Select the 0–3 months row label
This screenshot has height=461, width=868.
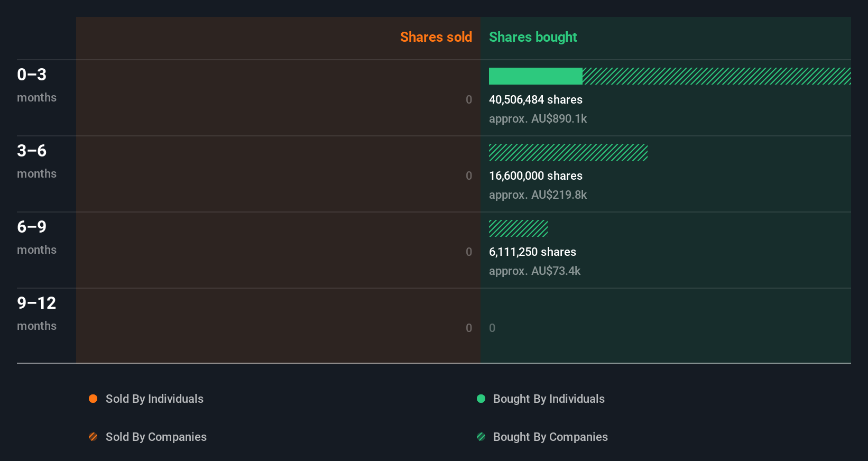tap(36, 84)
